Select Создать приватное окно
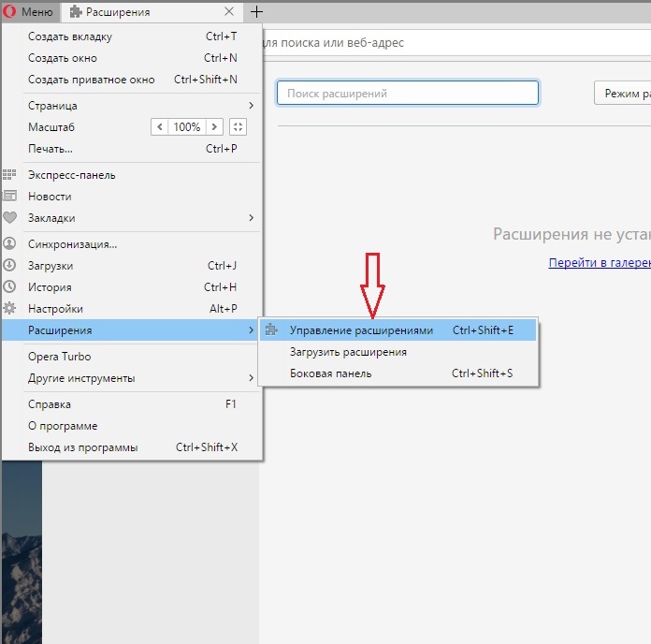Viewport: 651px width, 644px height. click(133, 80)
